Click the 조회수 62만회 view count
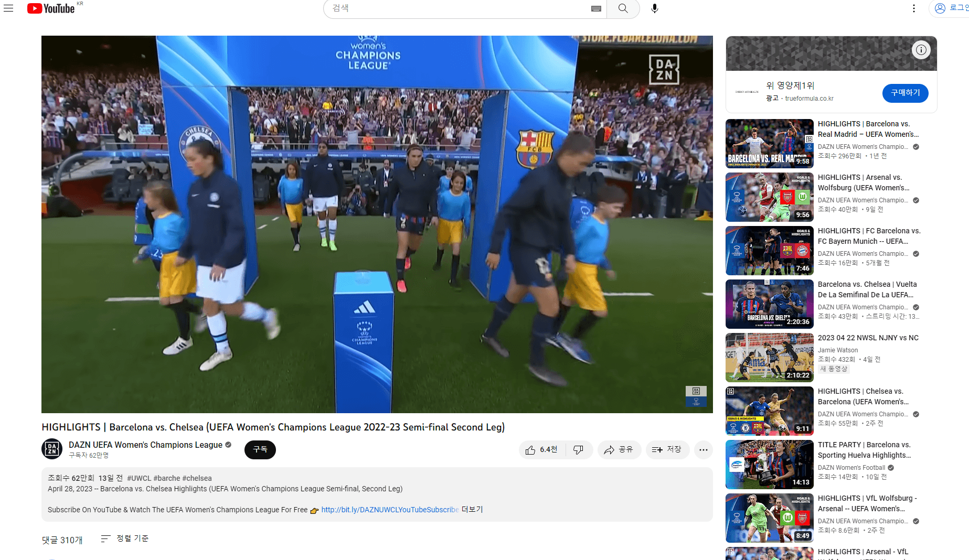This screenshot has width=969, height=560. (71, 478)
